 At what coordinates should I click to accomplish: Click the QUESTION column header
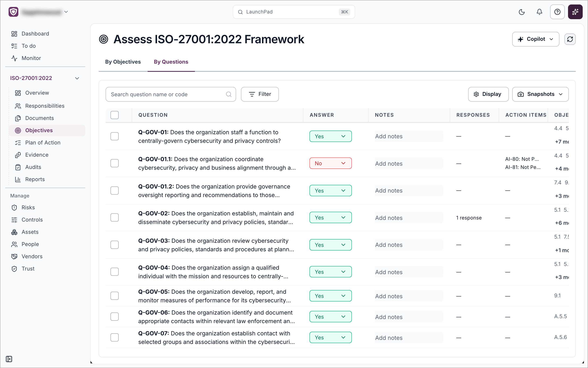point(153,115)
